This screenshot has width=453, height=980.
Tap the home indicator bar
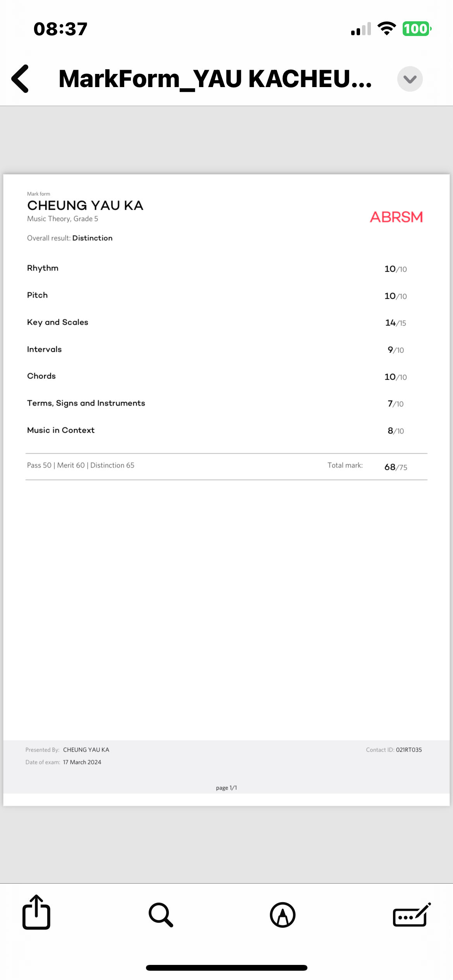point(226,968)
